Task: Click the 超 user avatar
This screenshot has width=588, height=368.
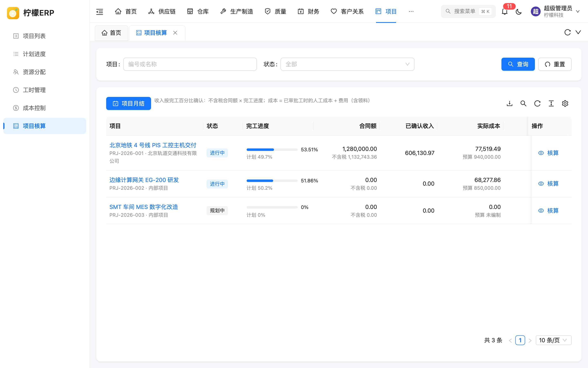Action: click(x=536, y=11)
